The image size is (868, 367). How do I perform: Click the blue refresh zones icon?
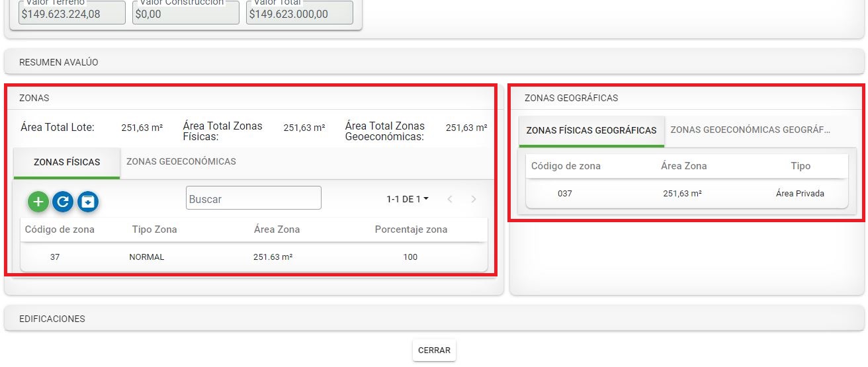[x=63, y=202]
